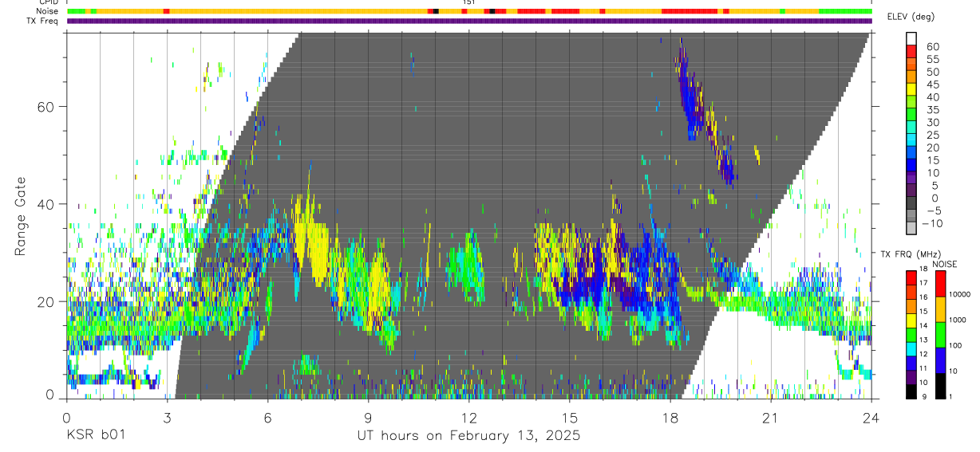Click the '25' value on ELEV scale
The image size is (980, 452).
933,136
